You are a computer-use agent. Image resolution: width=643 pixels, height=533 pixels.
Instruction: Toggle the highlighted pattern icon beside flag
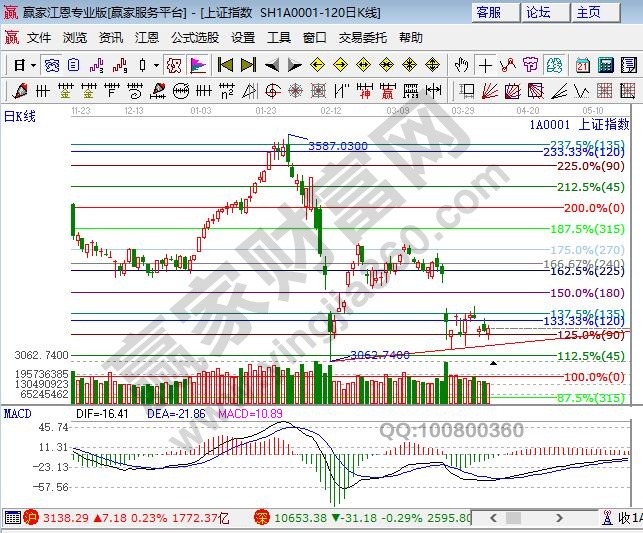(174, 65)
